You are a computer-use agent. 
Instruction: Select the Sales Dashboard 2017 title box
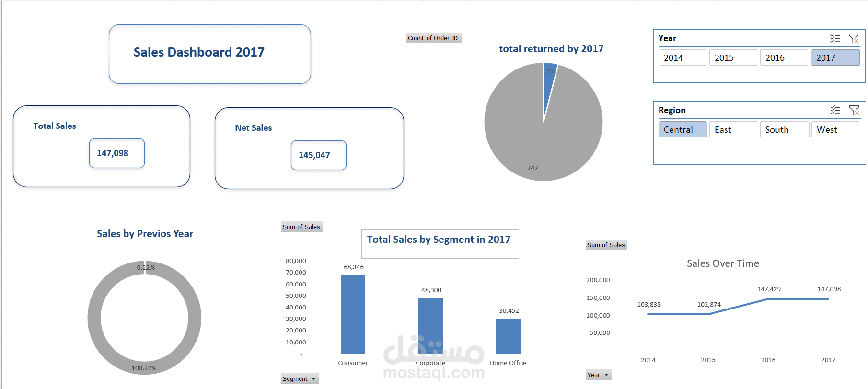pyautogui.click(x=210, y=54)
